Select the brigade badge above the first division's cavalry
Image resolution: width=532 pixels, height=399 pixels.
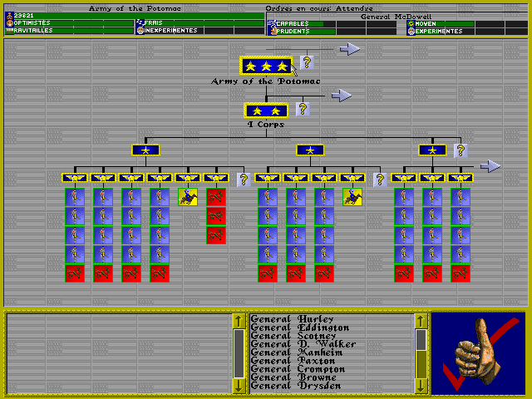point(188,178)
